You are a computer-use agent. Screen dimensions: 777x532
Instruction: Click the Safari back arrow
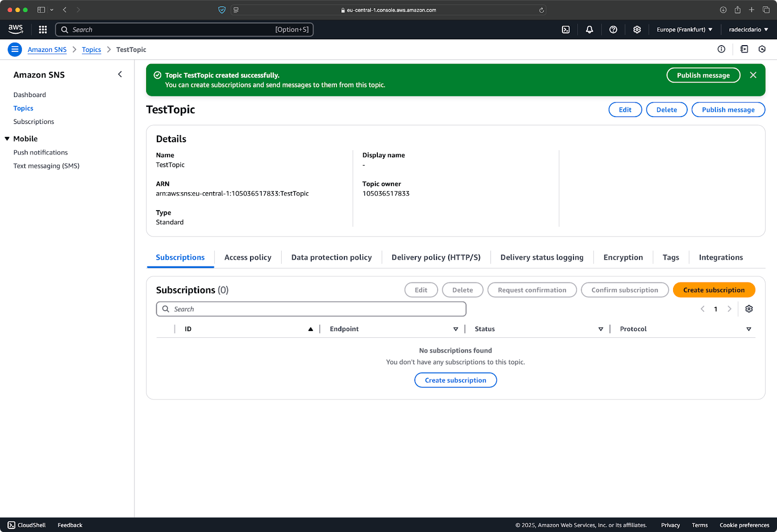[65, 10]
